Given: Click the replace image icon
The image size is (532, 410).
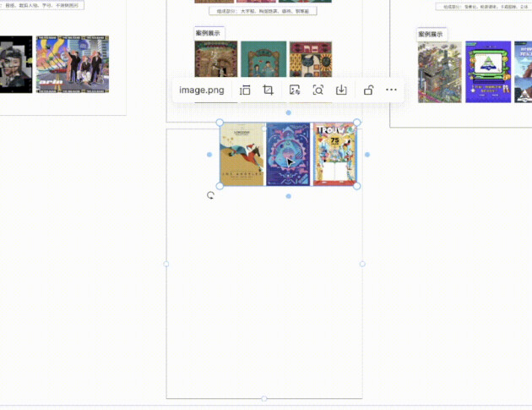Looking at the screenshot, I should 295,90.
